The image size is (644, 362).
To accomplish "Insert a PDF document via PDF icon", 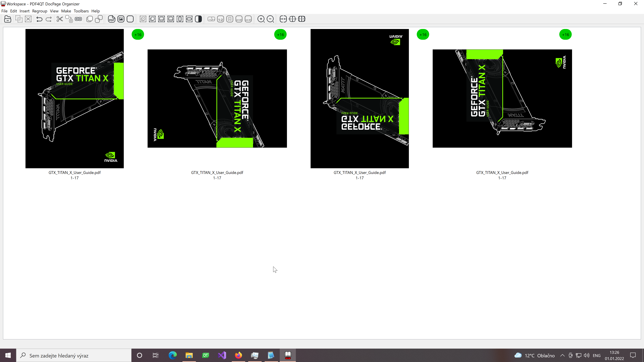I will (112, 19).
